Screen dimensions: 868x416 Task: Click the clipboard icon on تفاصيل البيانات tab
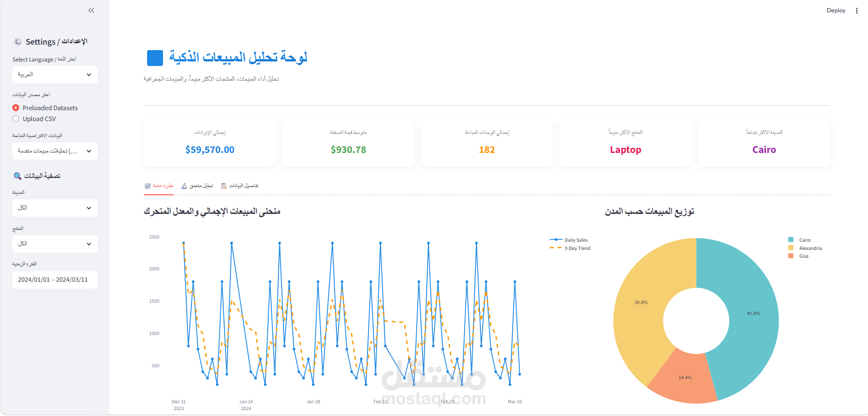pos(224,186)
